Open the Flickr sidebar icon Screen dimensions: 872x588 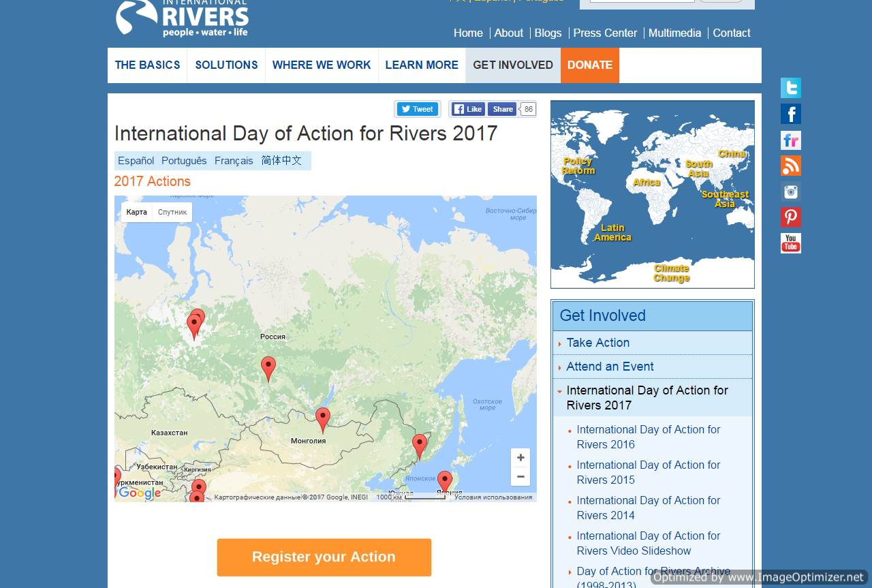click(x=791, y=140)
